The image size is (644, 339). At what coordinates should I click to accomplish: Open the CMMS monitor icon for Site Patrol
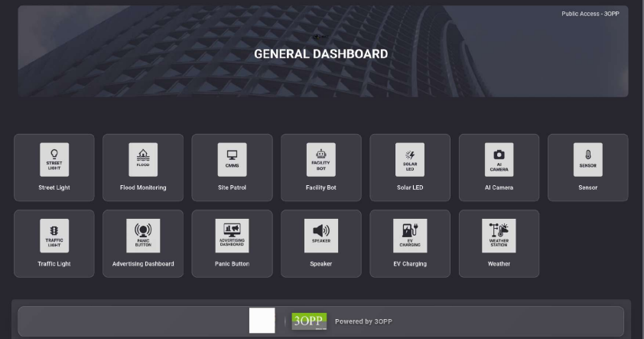(232, 159)
